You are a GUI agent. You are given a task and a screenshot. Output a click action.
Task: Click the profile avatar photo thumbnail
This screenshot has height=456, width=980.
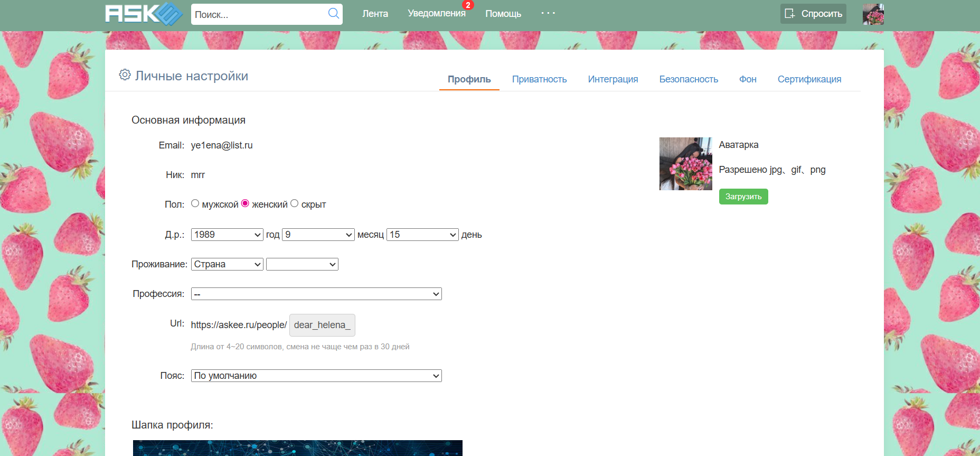point(685,164)
